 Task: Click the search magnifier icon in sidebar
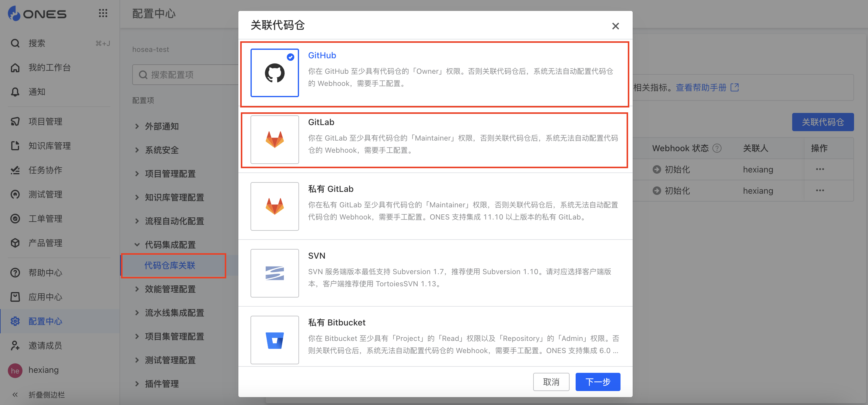click(15, 43)
